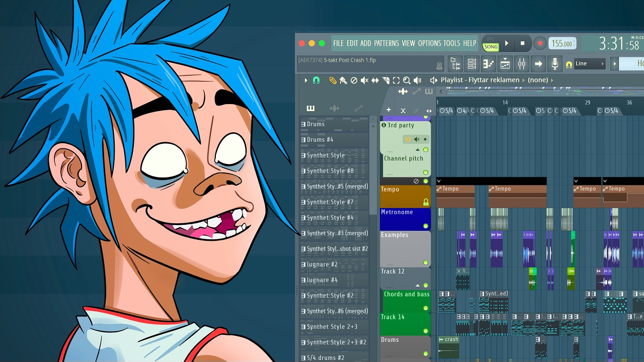Mute the Channel pitch track
The height and width of the screenshot is (362, 644).
click(426, 172)
